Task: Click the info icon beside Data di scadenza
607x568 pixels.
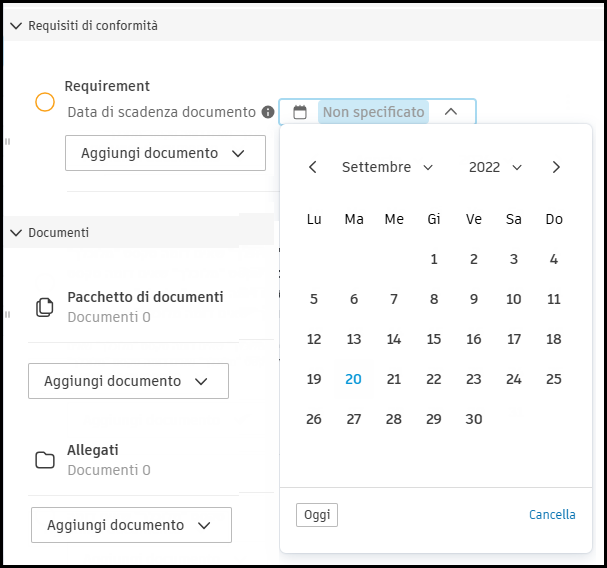Action: tap(268, 112)
